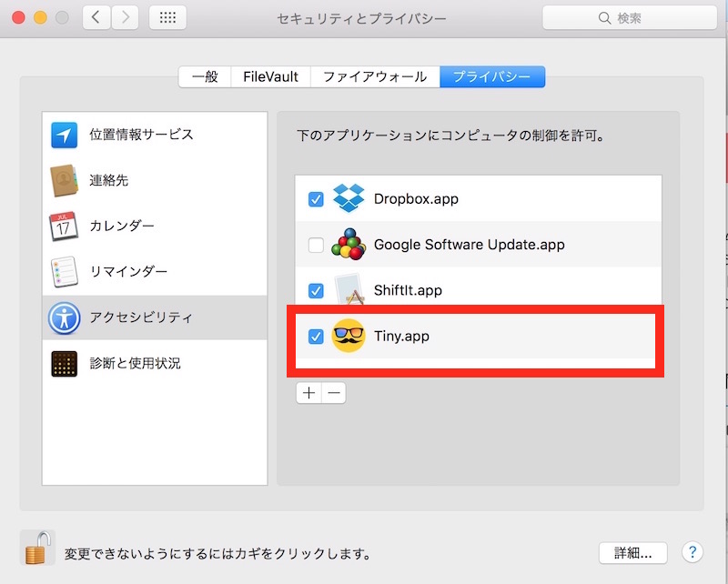Select カレンダー label in sidebar
Viewport: 728px width, 584px height.
(x=122, y=226)
